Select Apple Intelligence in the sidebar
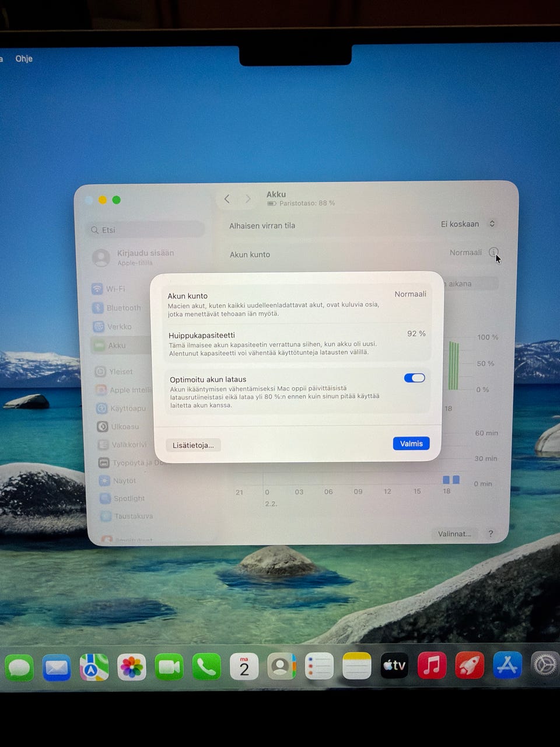Viewport: 560px width, 747px height. pos(124,390)
